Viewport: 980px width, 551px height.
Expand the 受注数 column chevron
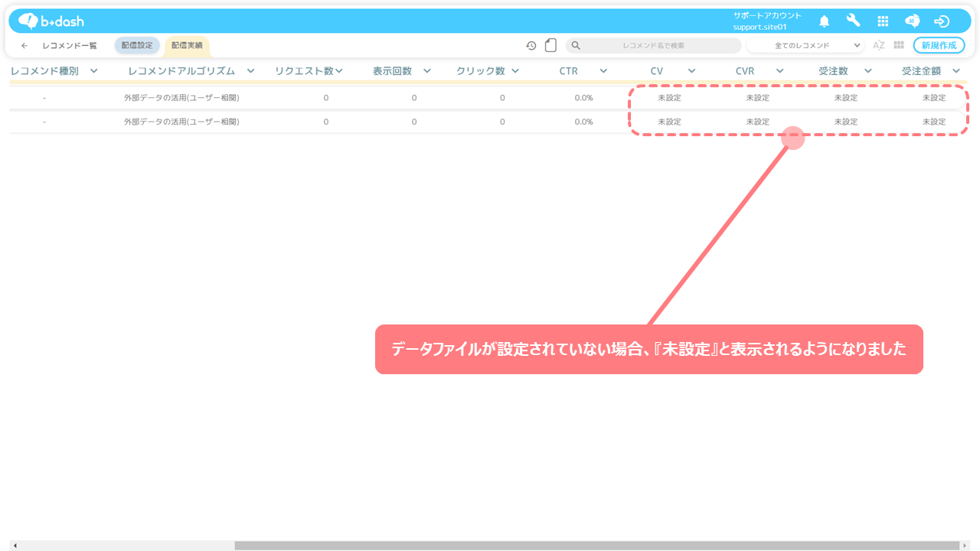867,71
